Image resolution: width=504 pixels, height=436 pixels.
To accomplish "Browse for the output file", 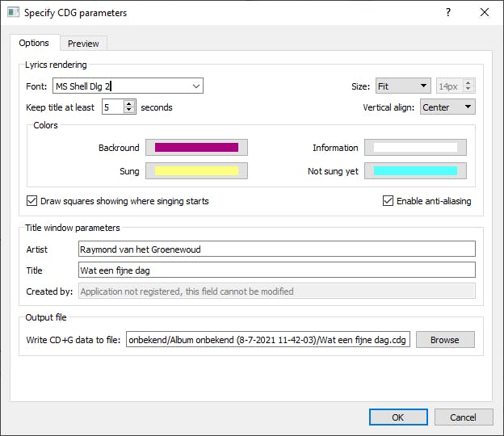I will [444, 340].
